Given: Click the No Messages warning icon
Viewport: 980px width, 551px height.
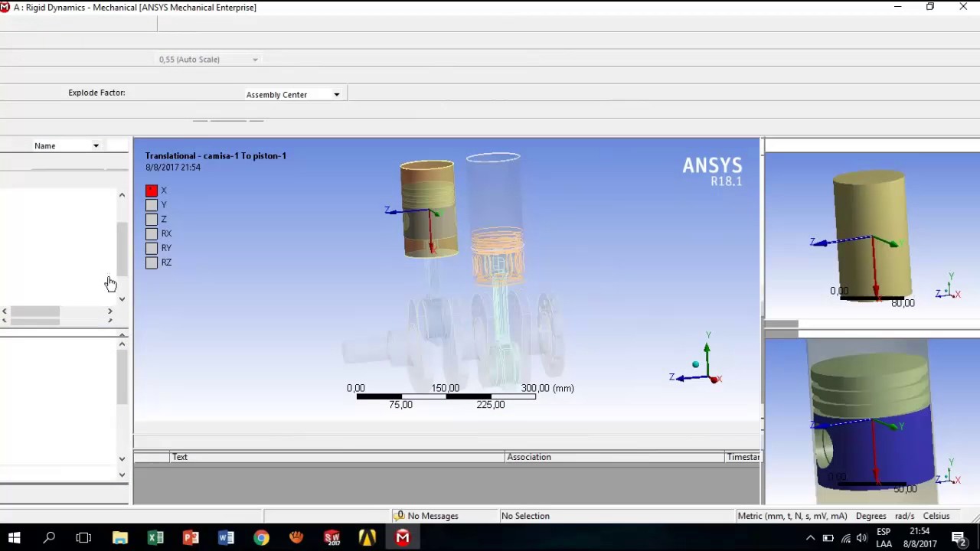Looking at the screenshot, I should point(399,516).
